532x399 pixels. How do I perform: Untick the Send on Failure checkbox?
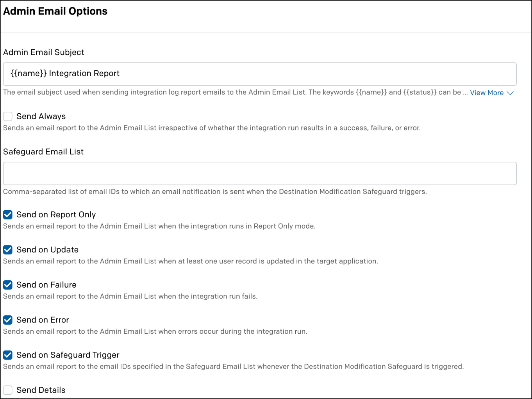[8, 285]
